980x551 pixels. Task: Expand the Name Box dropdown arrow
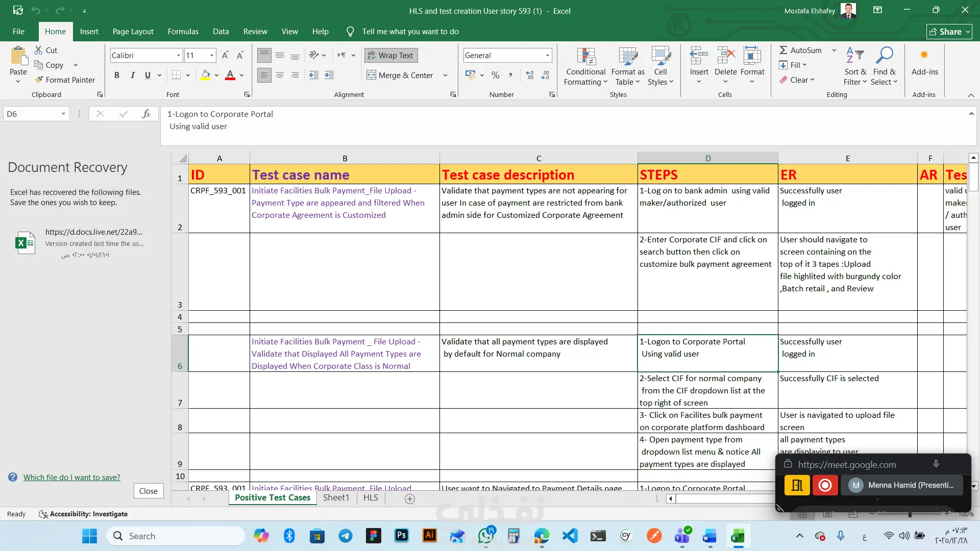click(x=63, y=114)
